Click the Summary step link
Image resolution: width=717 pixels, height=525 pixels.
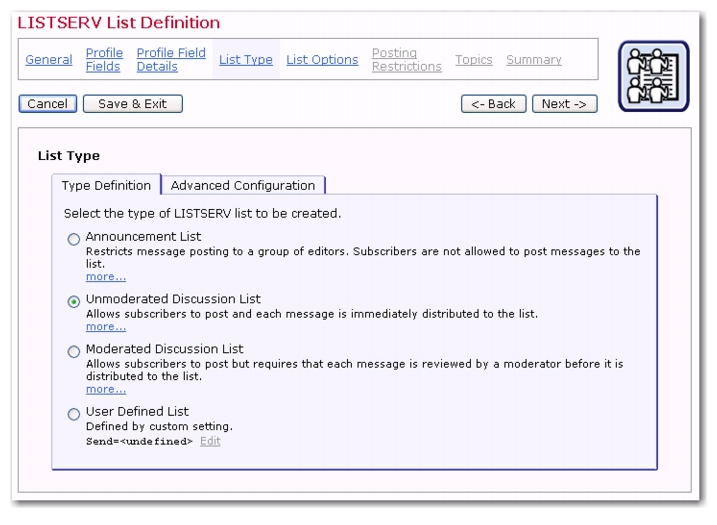pos(534,59)
